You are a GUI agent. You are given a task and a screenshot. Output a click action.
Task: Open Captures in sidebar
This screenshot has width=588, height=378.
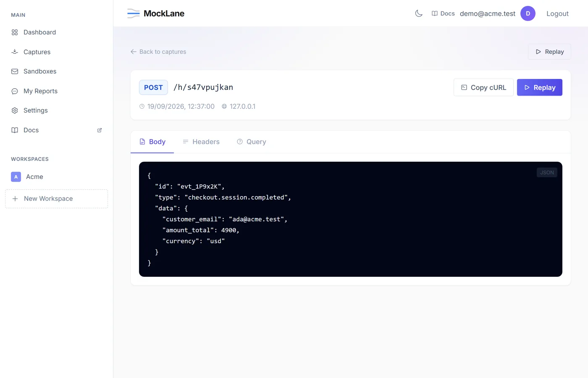56,52
